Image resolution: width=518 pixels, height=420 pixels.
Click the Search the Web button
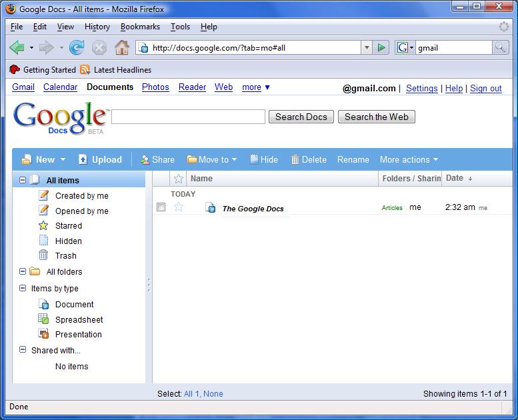click(376, 117)
